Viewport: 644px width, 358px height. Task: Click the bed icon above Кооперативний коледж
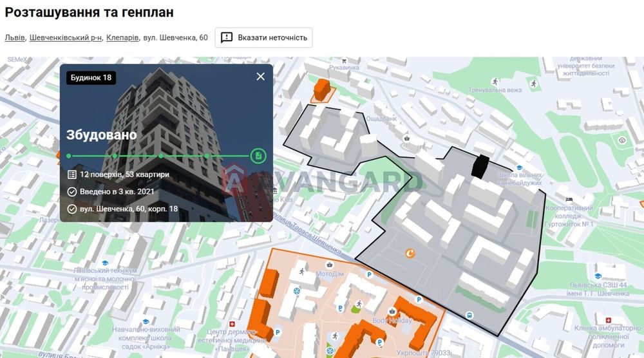pos(569,199)
